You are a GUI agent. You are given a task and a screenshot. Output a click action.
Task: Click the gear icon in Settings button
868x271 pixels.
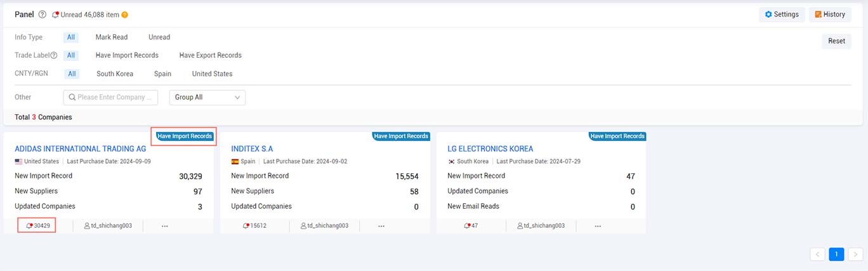tap(768, 15)
